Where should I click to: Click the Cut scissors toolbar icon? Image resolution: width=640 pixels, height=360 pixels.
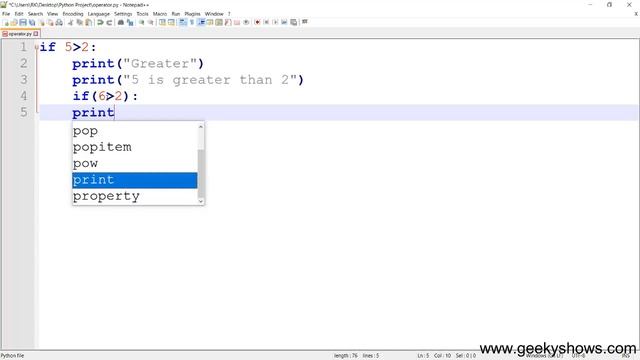pyautogui.click(x=71, y=22)
